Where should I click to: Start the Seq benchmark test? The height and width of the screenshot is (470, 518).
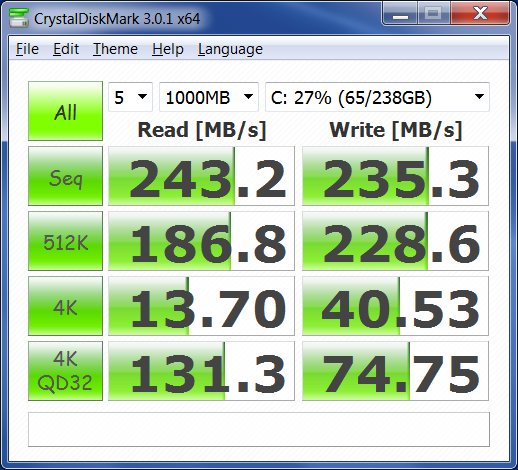65,176
